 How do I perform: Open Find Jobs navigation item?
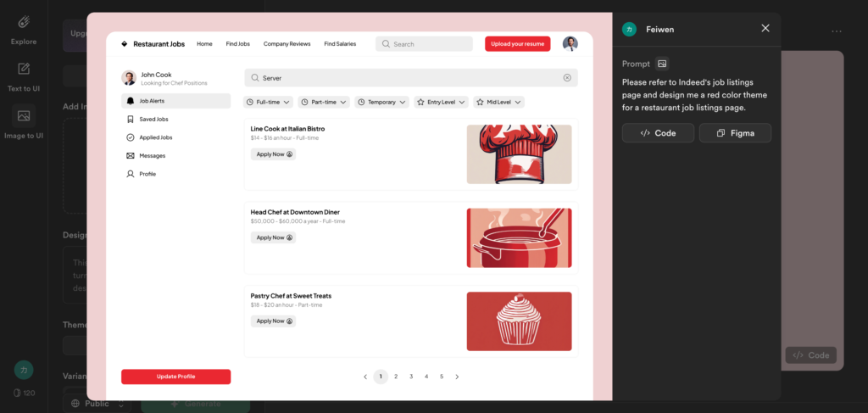(x=237, y=44)
